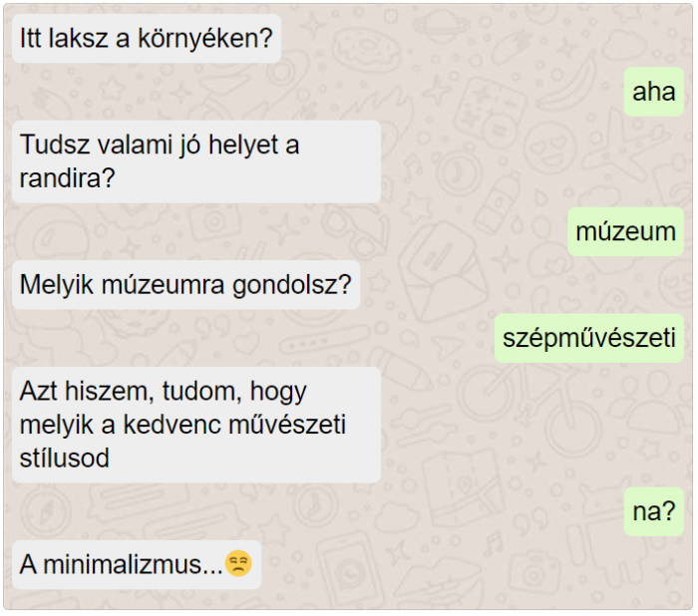
Task: Click the green "múzeum" reply bubble
Action: click(626, 231)
